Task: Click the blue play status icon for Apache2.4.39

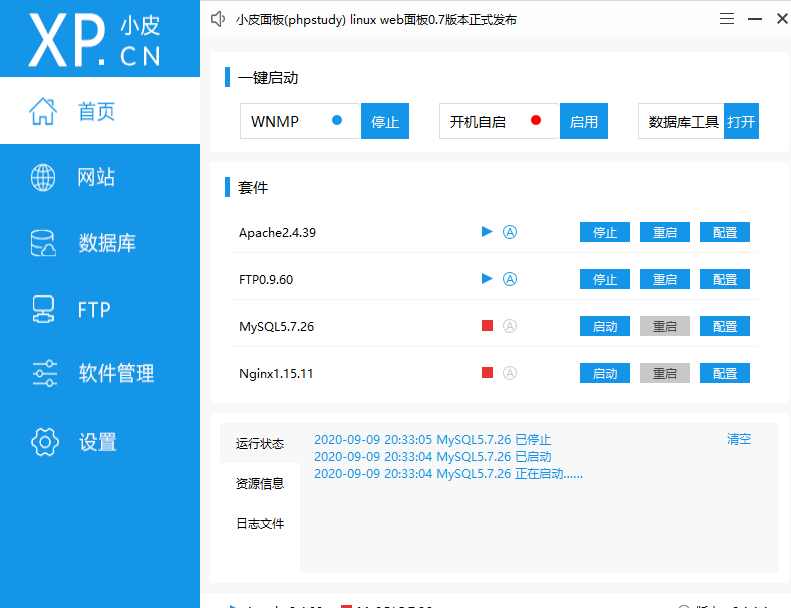Action: point(487,232)
